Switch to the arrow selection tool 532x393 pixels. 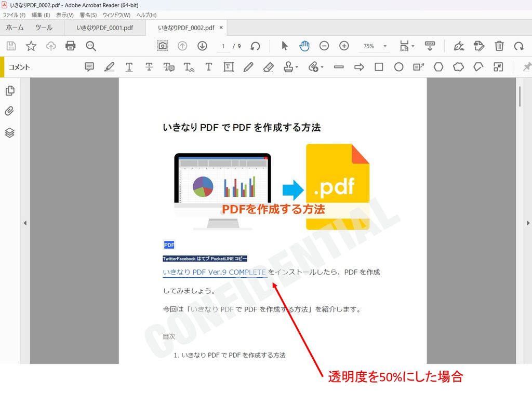285,46
